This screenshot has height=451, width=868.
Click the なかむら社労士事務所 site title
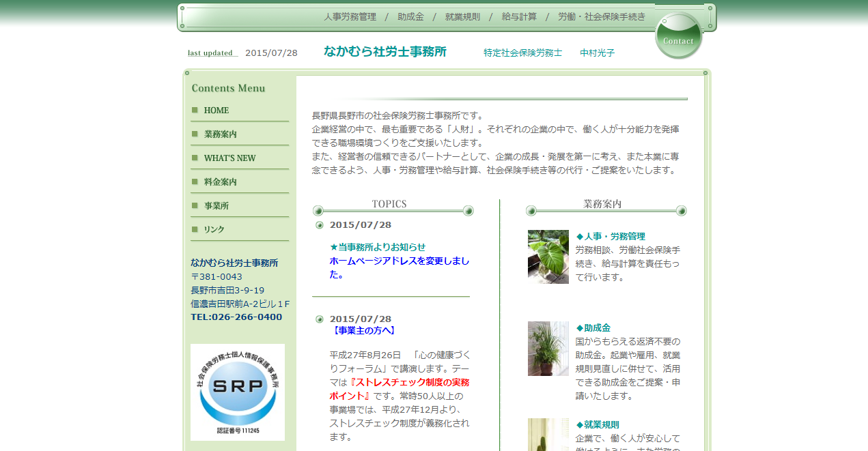(385, 52)
